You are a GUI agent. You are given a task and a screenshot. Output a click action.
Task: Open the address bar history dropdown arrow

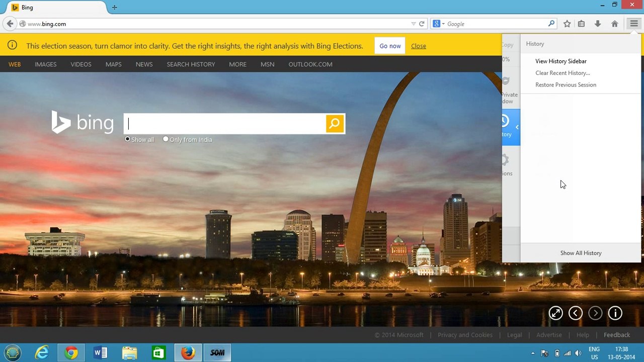414,24
